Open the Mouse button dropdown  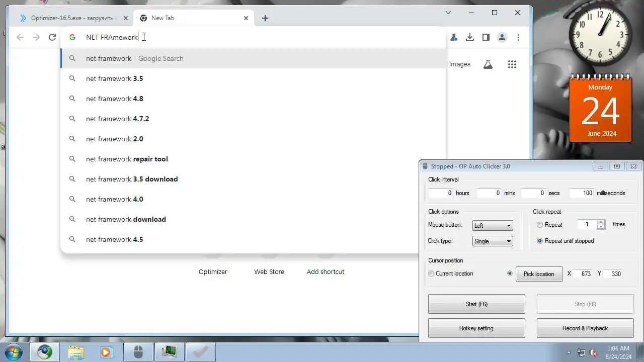point(493,225)
